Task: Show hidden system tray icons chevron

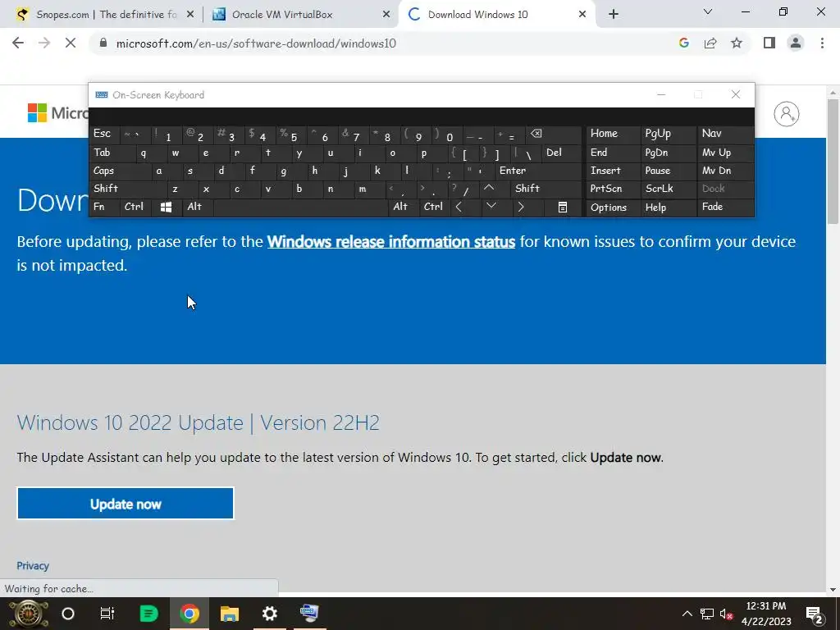Action: (x=687, y=614)
